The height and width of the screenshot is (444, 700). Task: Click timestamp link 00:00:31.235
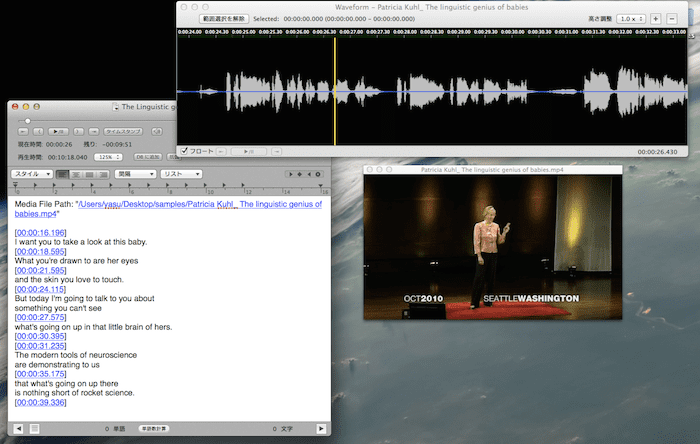[x=41, y=346]
